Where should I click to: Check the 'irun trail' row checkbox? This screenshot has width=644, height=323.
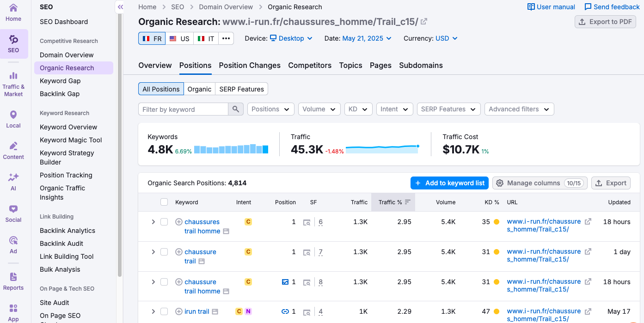point(164,311)
